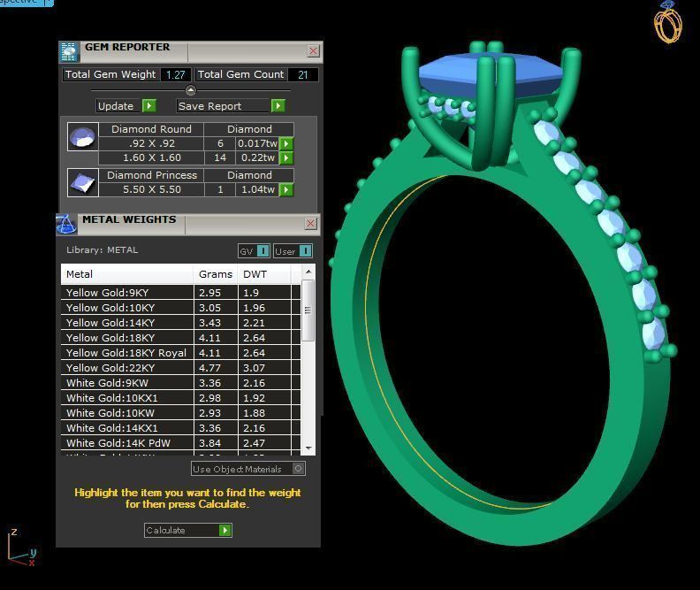
Task: Click green arrow on Calculate button
Action: tap(225, 530)
